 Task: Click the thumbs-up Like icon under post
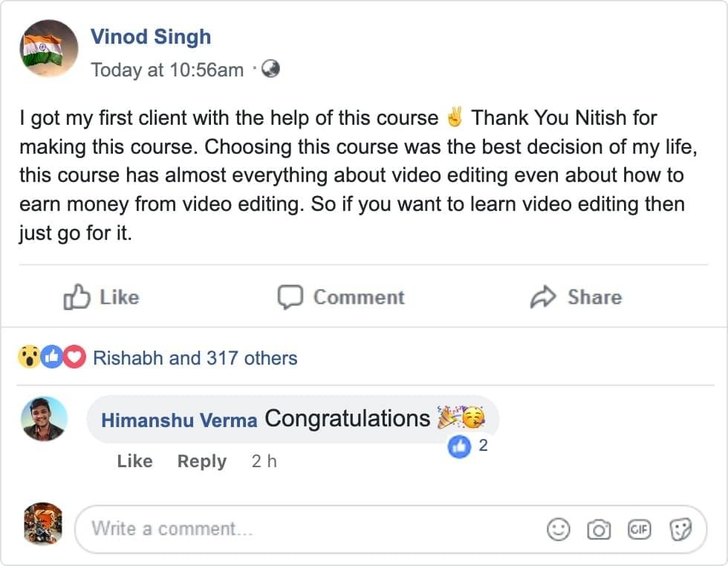point(77,298)
